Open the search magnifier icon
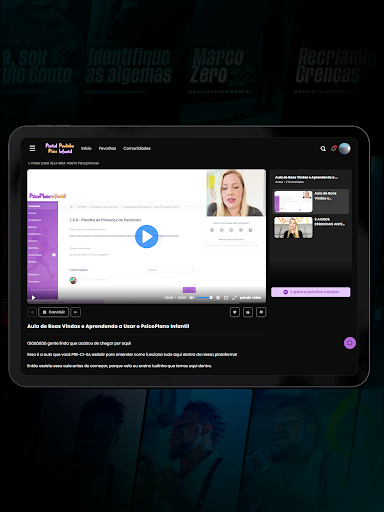This screenshot has width=384, height=512. (x=323, y=149)
